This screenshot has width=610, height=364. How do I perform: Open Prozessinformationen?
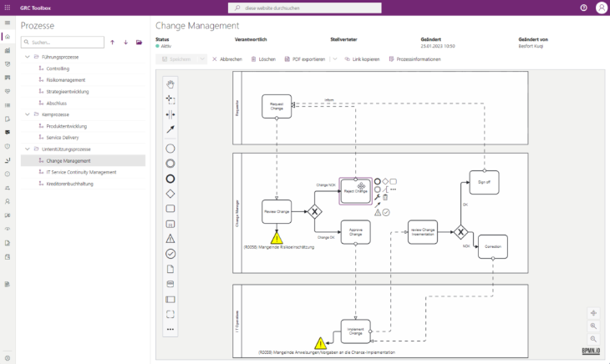414,59
